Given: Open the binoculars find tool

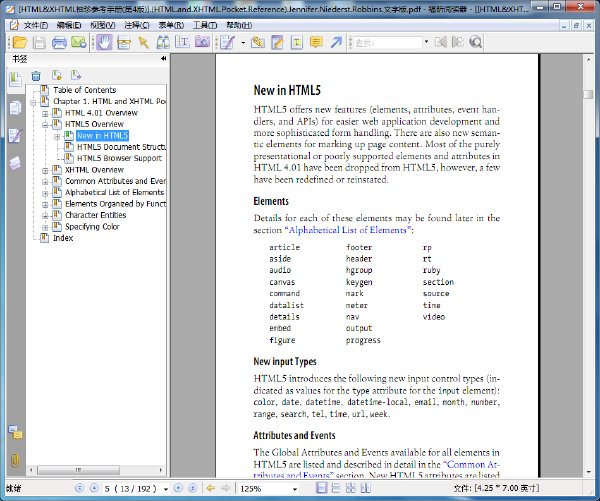Looking at the screenshot, I should (x=163, y=42).
